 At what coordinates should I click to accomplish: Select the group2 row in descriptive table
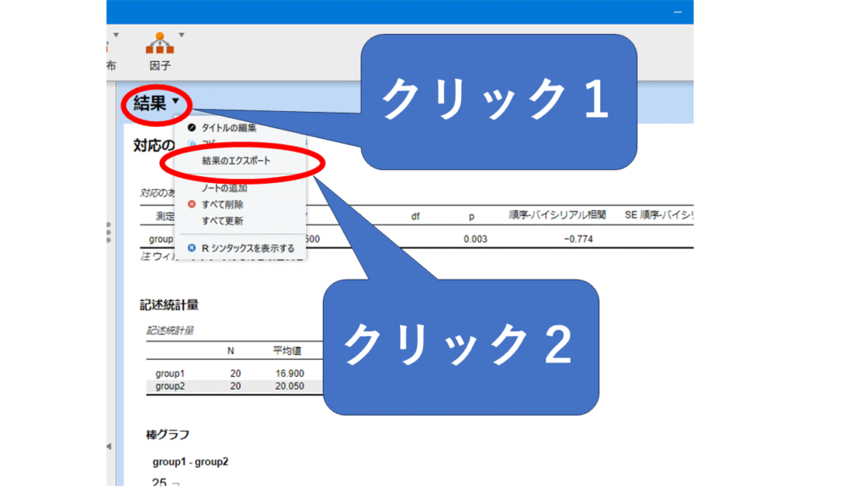tap(170, 386)
